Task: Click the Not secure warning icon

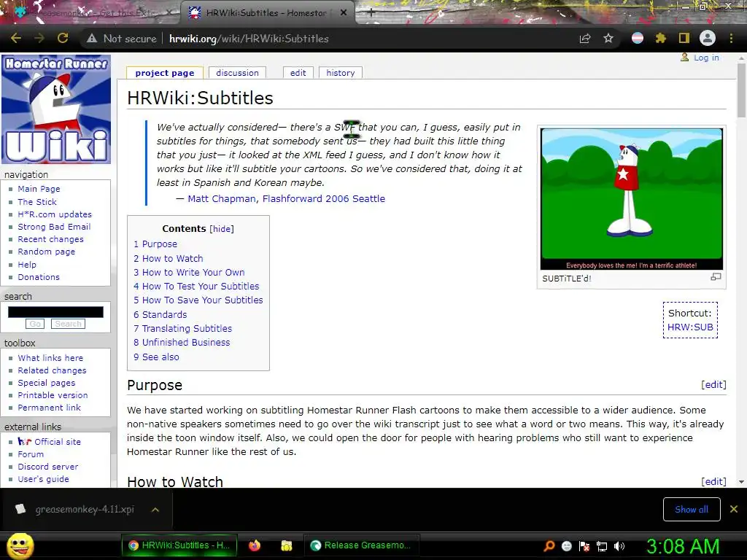Action: click(x=92, y=39)
